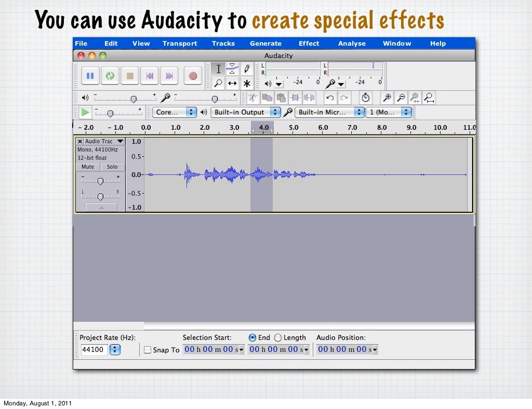Open the Help menu
This screenshot has width=532, height=409.
pos(438,44)
